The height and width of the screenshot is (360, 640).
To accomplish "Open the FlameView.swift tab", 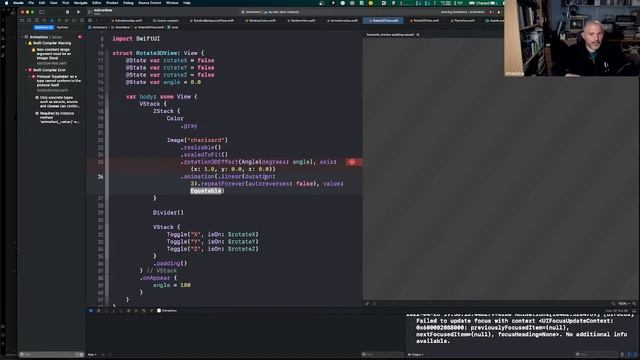I will [464, 20].
